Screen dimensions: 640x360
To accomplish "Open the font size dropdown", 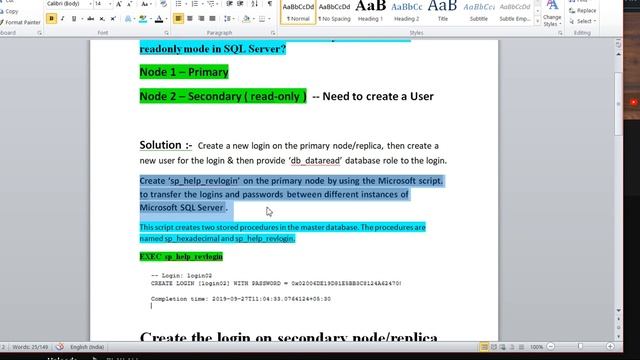I will coord(110,4).
